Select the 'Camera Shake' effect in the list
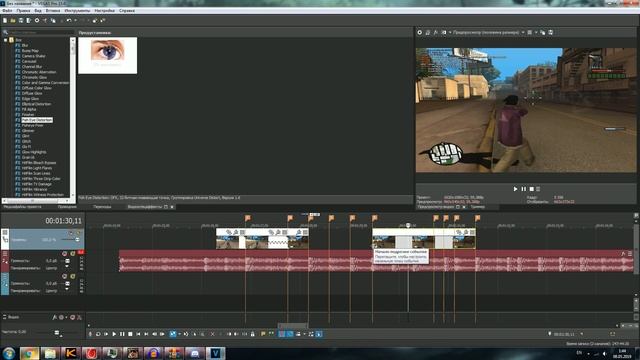Image resolution: width=640 pixels, height=360 pixels. coord(33,56)
